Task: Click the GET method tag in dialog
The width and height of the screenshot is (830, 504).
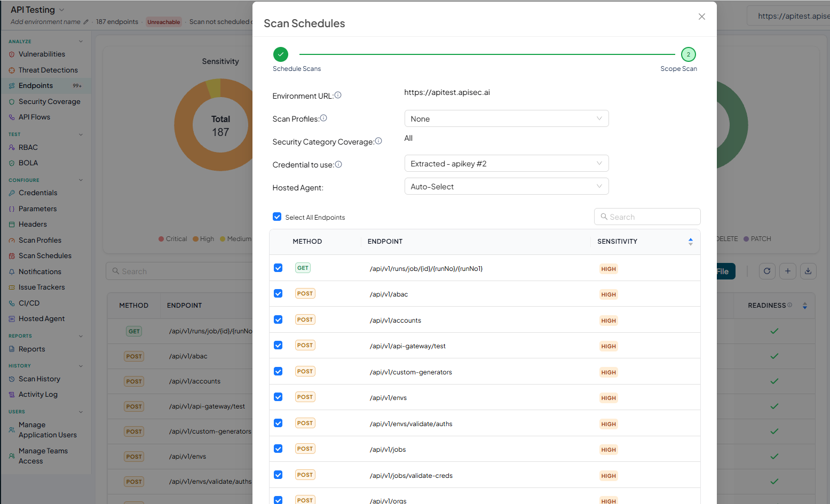Action: 303,268
